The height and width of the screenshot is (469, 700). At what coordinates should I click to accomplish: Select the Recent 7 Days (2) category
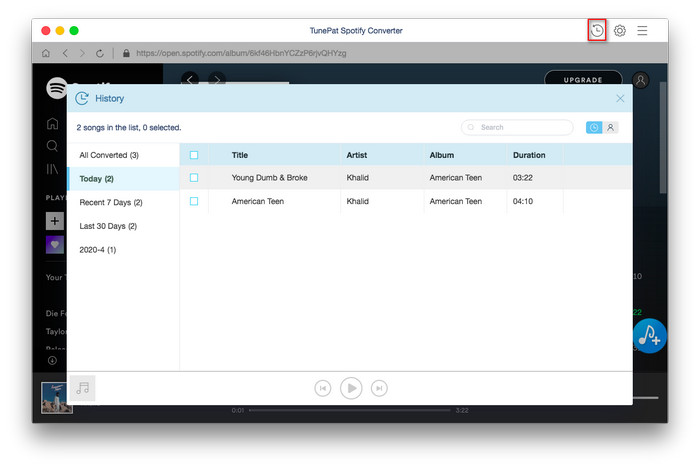point(123,202)
